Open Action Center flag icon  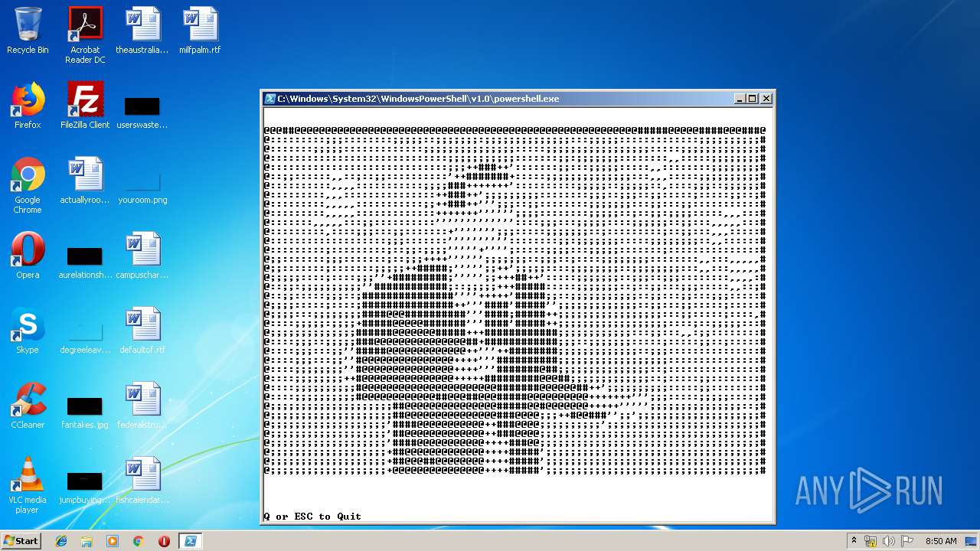pos(907,541)
